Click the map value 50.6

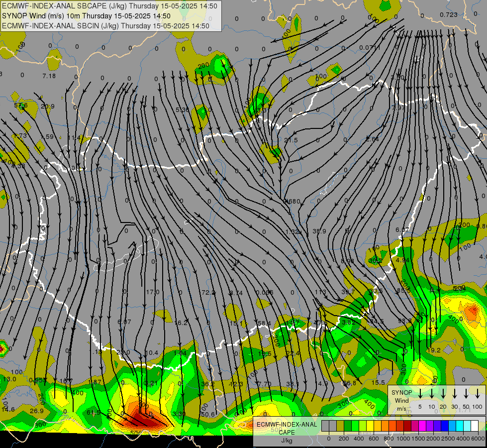[208, 415]
